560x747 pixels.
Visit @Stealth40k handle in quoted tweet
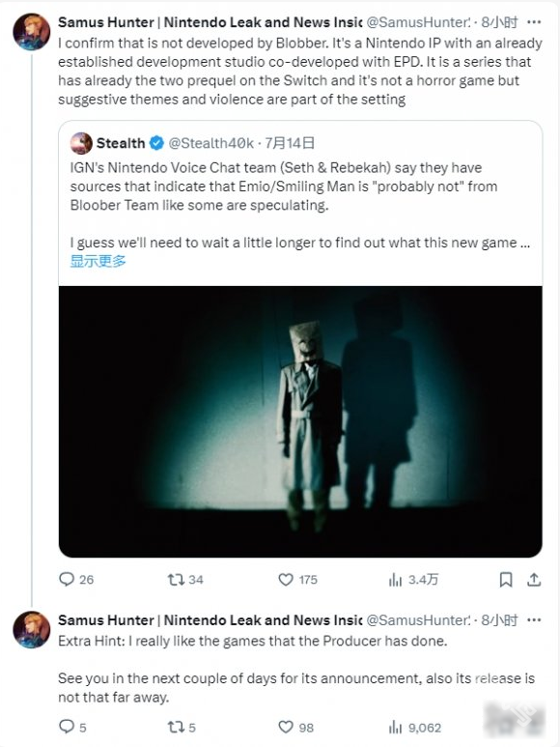click(x=210, y=143)
